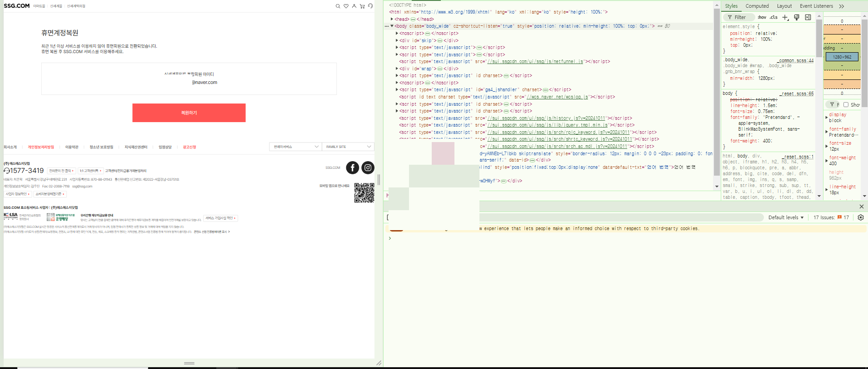The image size is (868, 369).
Task: Open the _common.scss:44 source link
Action: pos(795,60)
